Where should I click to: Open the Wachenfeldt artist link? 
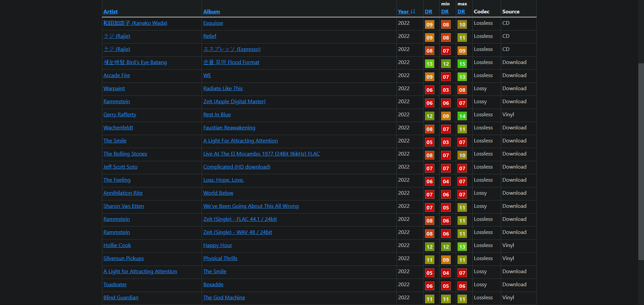point(118,128)
